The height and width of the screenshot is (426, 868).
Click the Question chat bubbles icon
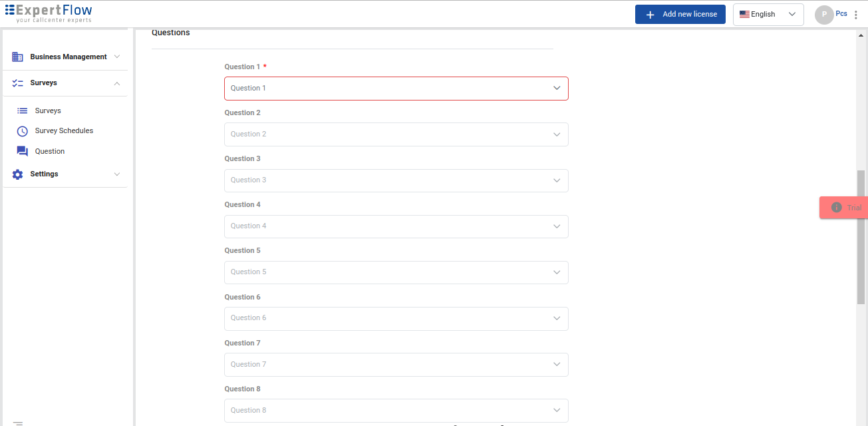pos(23,152)
